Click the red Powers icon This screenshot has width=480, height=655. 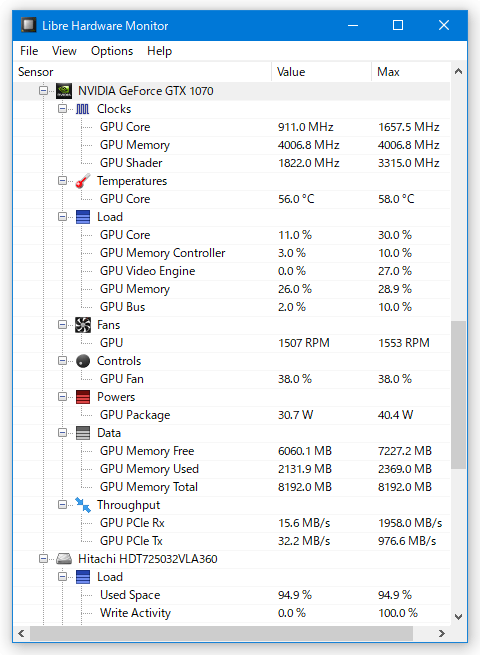[83, 397]
